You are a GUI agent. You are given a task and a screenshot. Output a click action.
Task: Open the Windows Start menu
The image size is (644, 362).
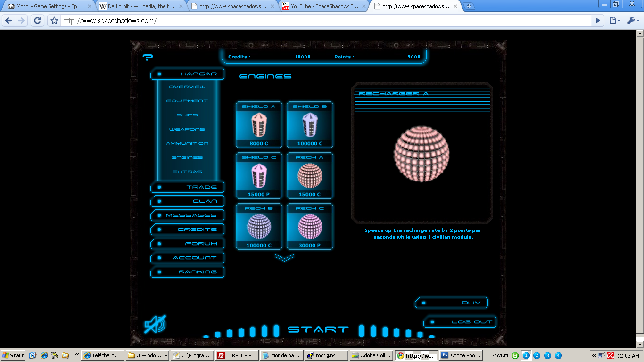13,355
